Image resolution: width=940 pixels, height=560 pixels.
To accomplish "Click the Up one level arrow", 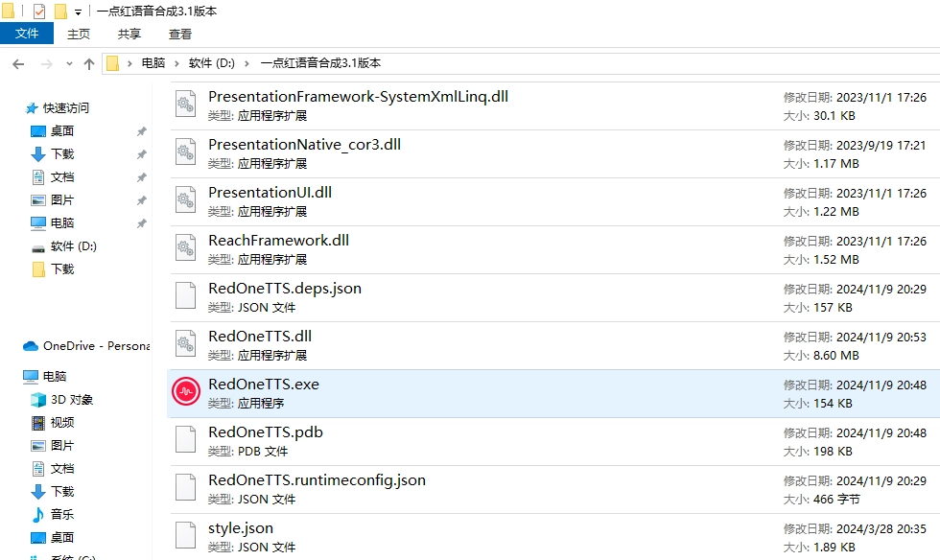I will 89,63.
